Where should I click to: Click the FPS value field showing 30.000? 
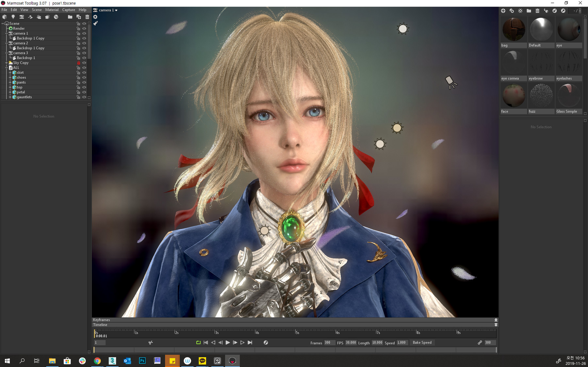(x=350, y=343)
